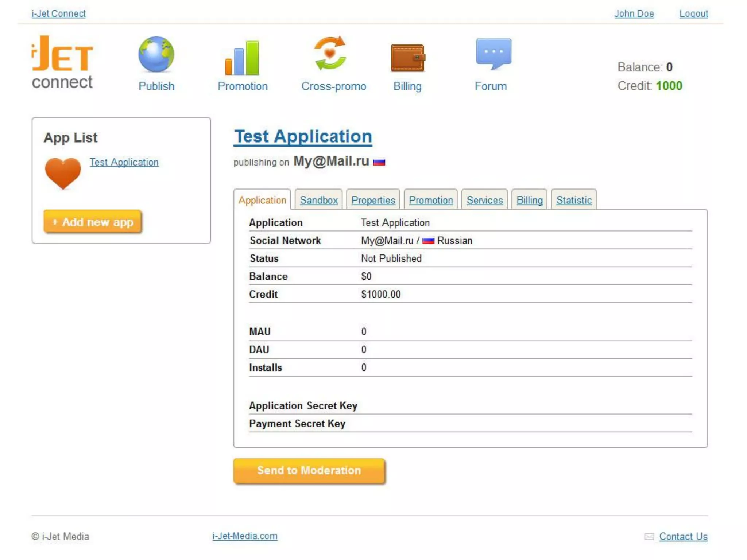
Task: Select the Services tab
Action: tap(484, 200)
